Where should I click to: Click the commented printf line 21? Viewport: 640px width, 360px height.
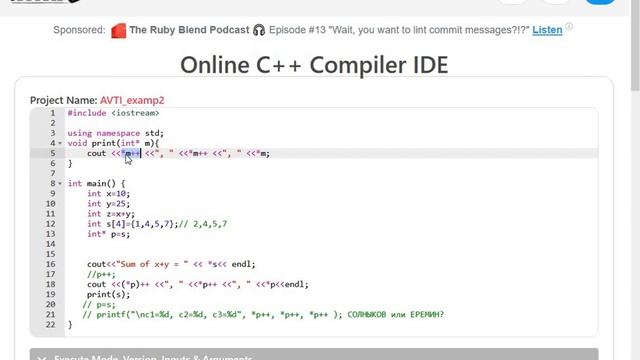point(263,315)
